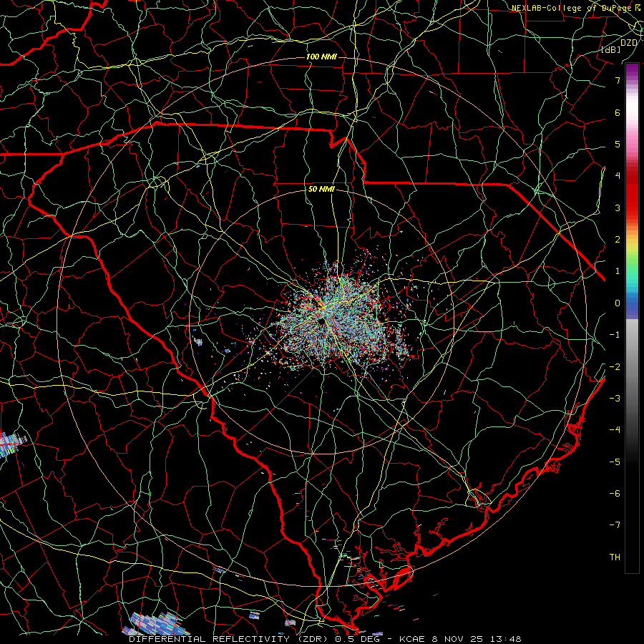Click the -5 value on the color scale

[615, 462]
